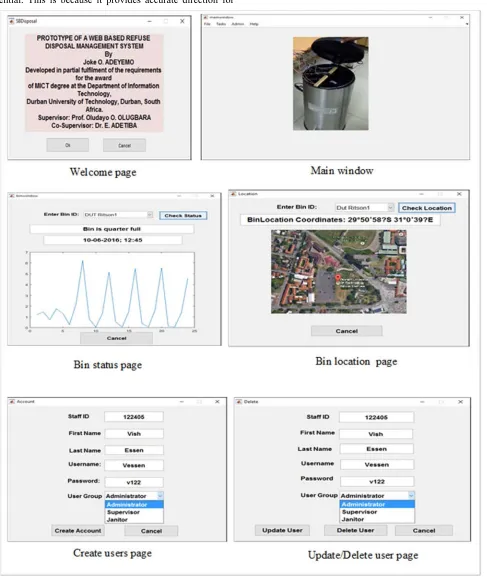Click First Name field in Delete window
Viewport: 487px width, 582px height.
(376, 434)
